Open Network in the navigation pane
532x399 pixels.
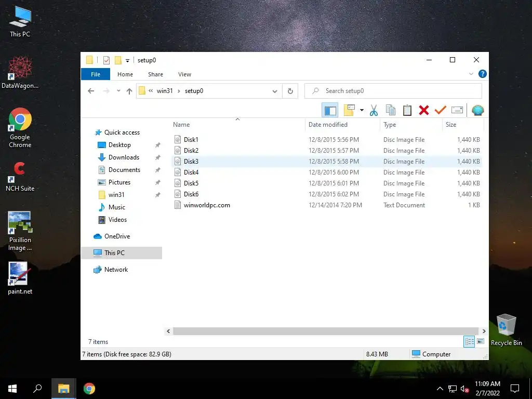coord(116,270)
